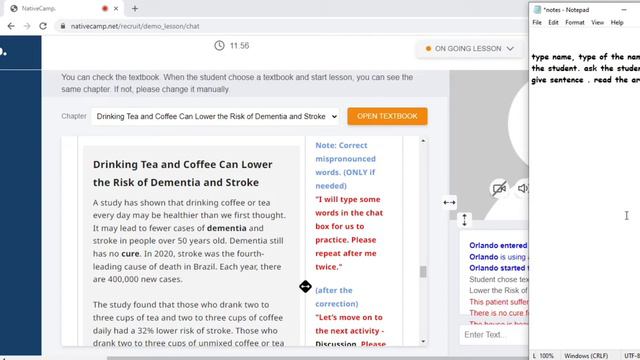
Task: Open the Chapter selection dropdown
Action: tap(216, 116)
